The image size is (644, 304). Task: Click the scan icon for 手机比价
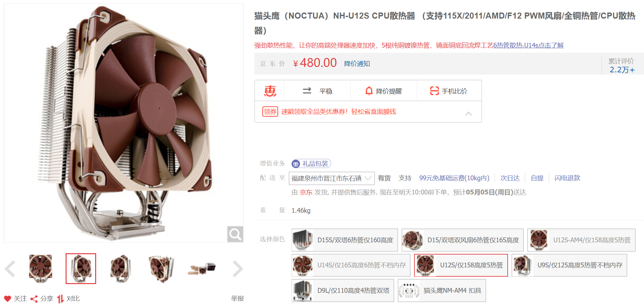434,91
